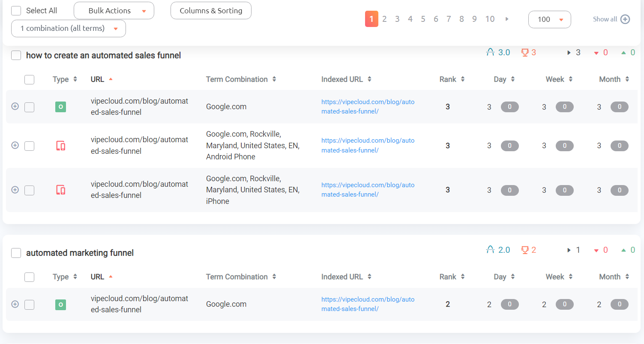Open the '1 combination (all terms)' dropdown
Viewport: 644px width, 344px height.
pos(69,28)
